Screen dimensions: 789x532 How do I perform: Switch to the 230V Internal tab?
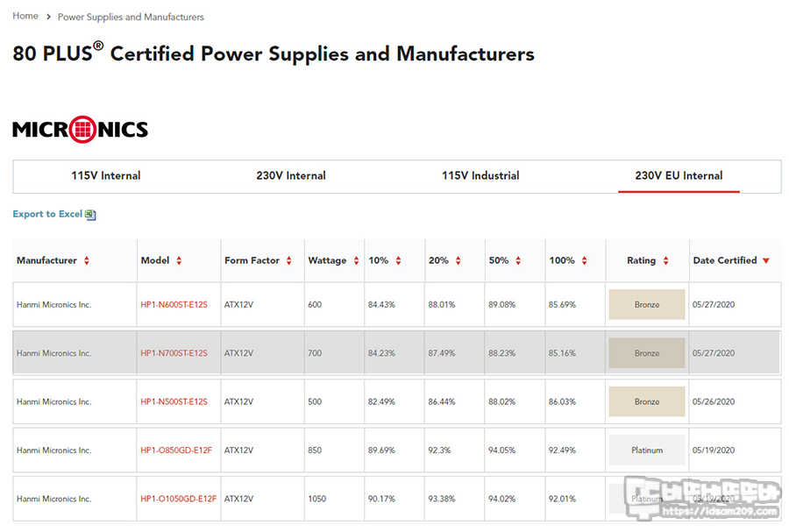point(291,175)
